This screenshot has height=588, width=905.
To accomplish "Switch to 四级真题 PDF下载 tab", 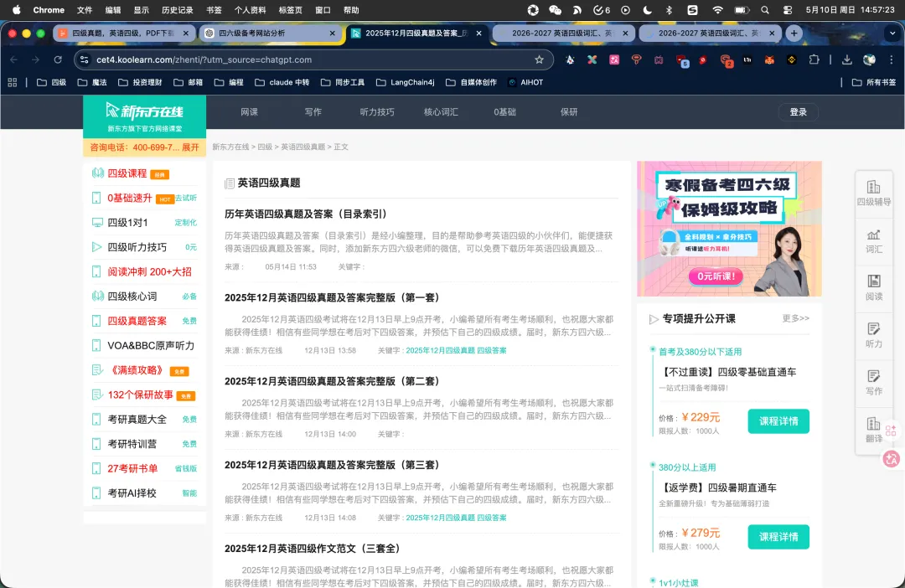I will coord(122,34).
